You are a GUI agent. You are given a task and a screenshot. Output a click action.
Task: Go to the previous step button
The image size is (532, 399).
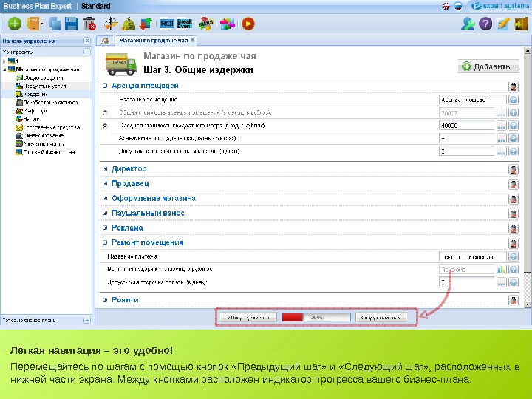click(248, 318)
